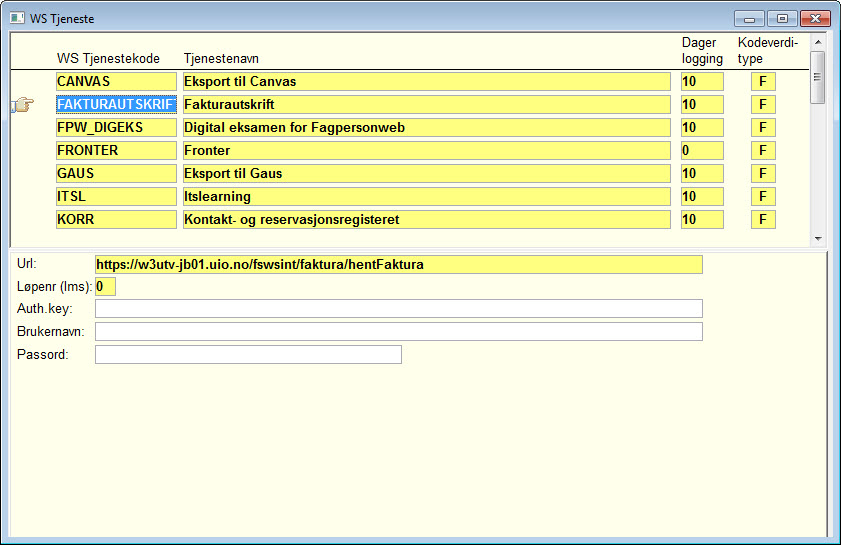Click Kodeverditype F for ITSL row
The height and width of the screenshot is (545, 841).
[763, 196]
